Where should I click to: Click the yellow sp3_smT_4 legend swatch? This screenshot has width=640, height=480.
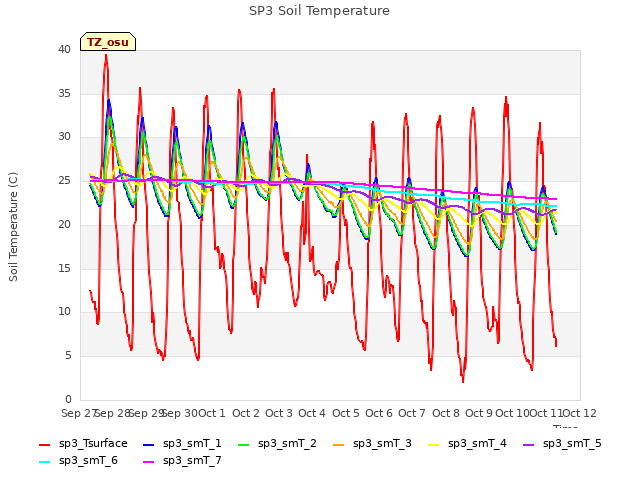click(x=433, y=444)
